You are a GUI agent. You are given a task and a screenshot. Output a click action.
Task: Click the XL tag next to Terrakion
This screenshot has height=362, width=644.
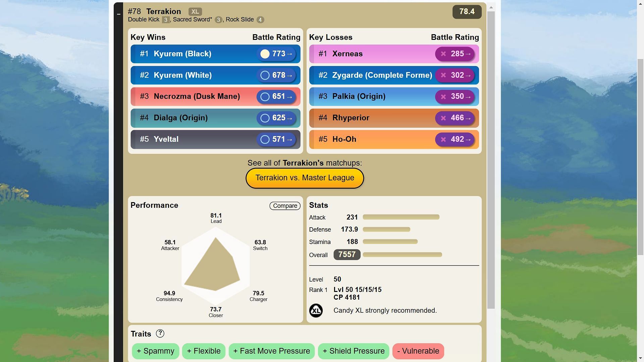[195, 12]
